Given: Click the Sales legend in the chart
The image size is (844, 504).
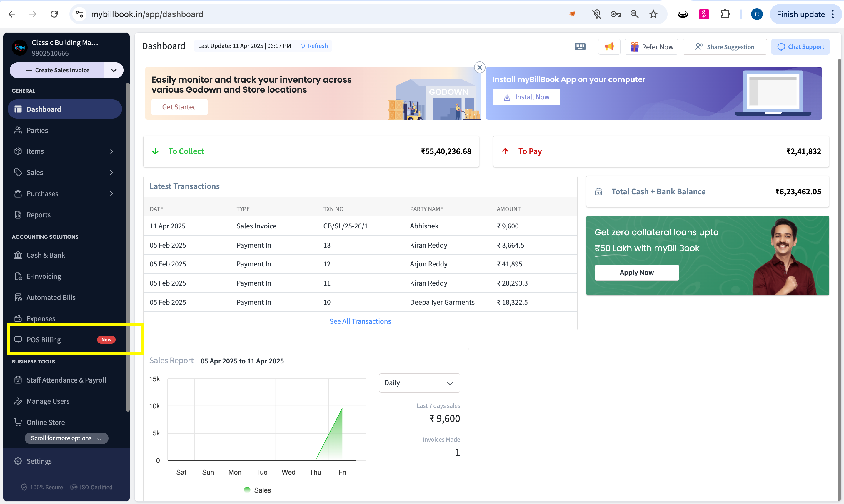Looking at the screenshot, I should tap(257, 490).
